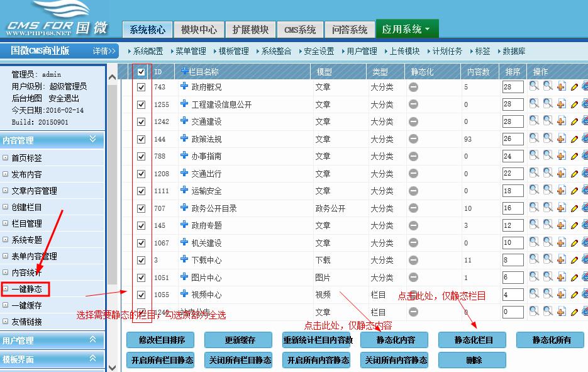This screenshot has height=372, width=588.
Task: Uncheck the checkbox for 政策法规 (ID 144)
Action: point(141,139)
